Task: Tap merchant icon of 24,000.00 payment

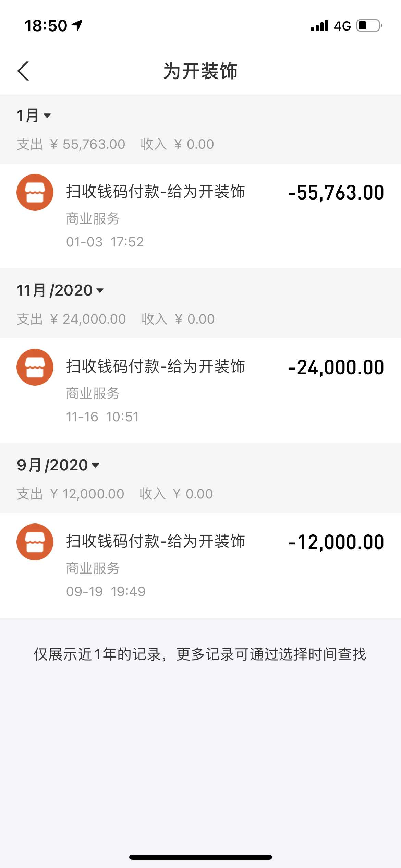Action: [35, 367]
